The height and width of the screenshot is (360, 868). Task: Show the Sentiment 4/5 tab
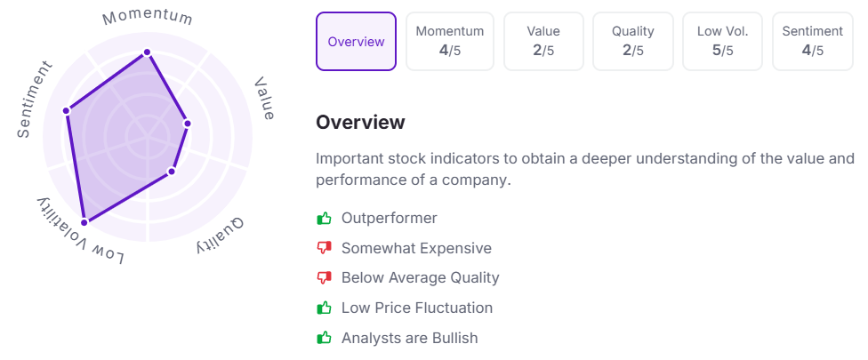pyautogui.click(x=813, y=42)
